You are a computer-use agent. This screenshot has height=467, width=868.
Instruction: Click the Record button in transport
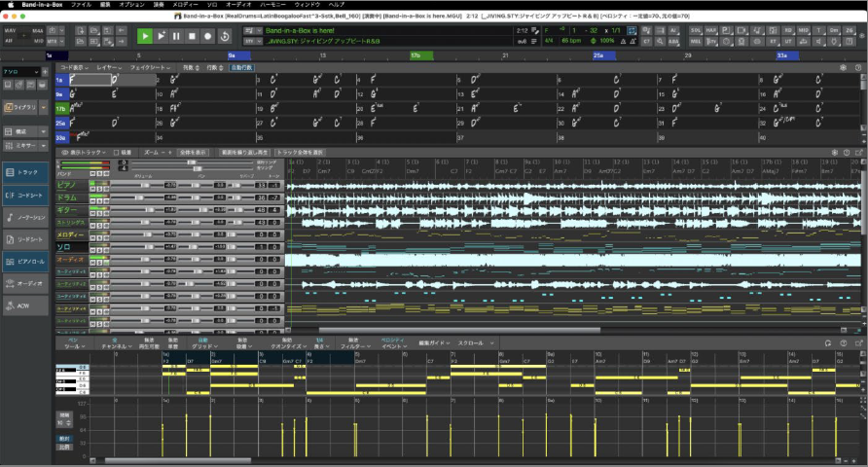pos(207,36)
